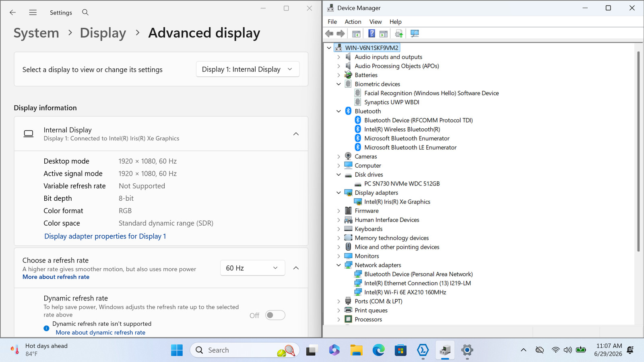Open More about refresh rate link
The width and height of the screenshot is (644, 362).
pyautogui.click(x=56, y=277)
